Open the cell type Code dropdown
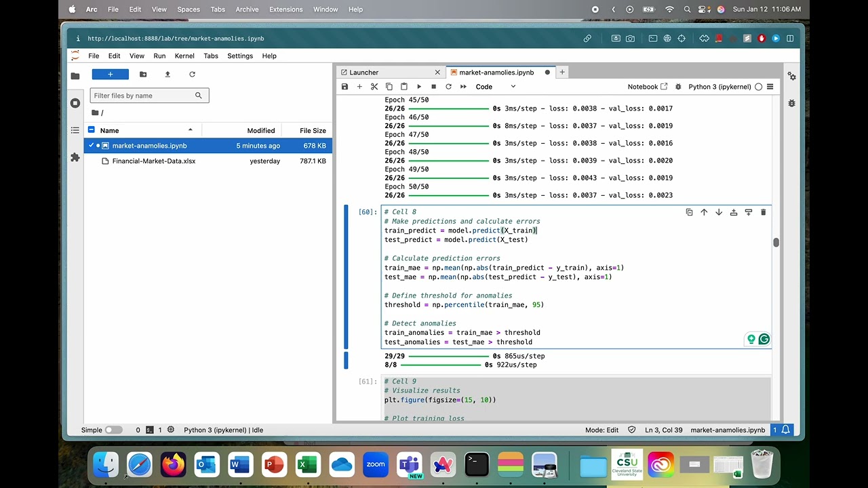868x488 pixels. pyautogui.click(x=496, y=87)
